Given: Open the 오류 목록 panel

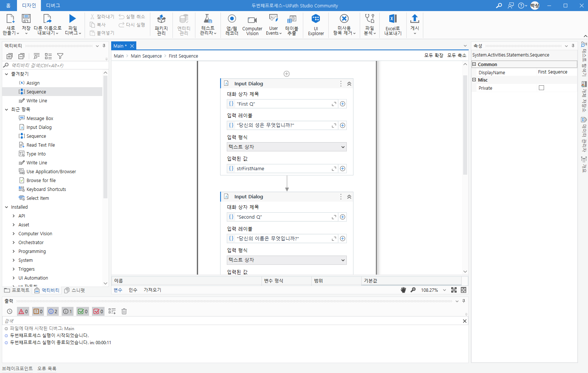Looking at the screenshot, I should [47, 369].
